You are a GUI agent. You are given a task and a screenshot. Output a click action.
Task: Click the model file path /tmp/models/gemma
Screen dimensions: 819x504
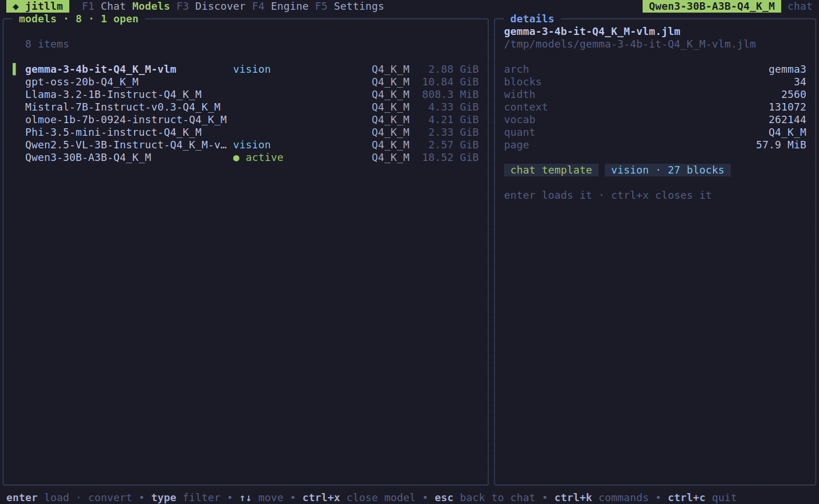coord(630,44)
